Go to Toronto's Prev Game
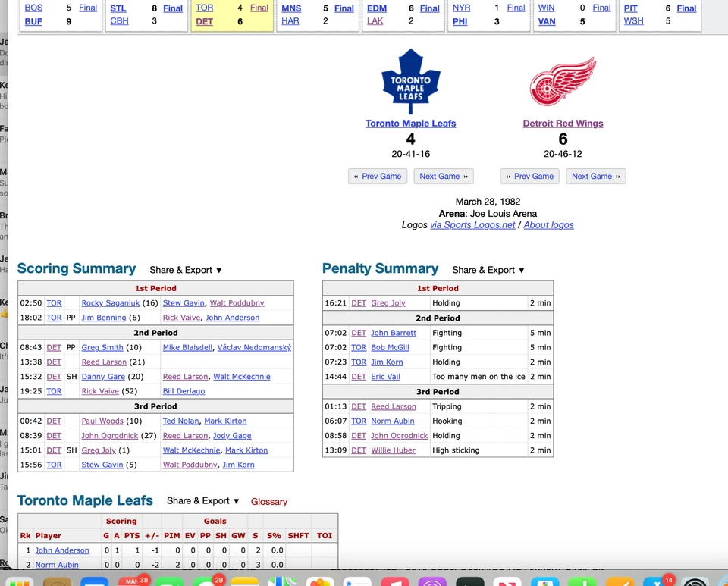728x586 pixels. (378, 177)
